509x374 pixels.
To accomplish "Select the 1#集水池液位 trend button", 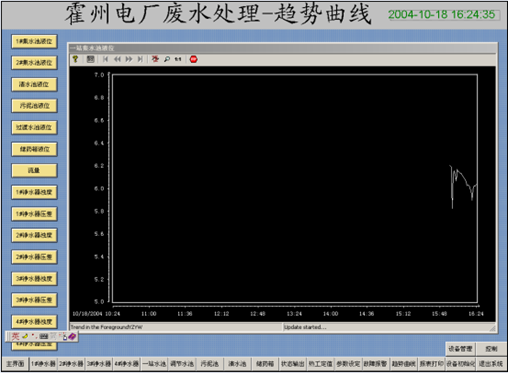I will [34, 41].
